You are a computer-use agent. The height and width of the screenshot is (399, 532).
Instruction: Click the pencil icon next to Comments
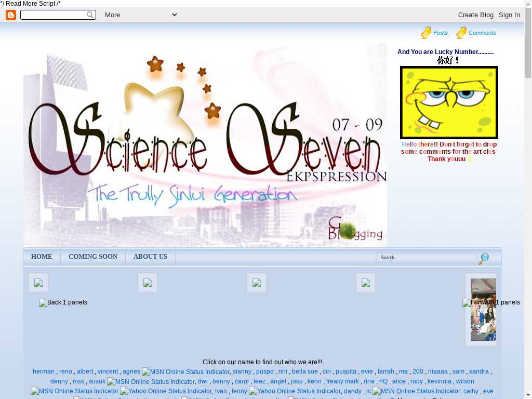[x=461, y=33]
